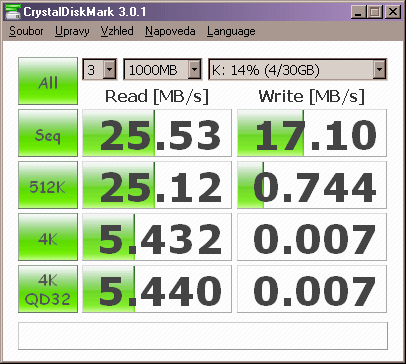The width and height of the screenshot is (406, 364).
Task: Select the 4K write value 0.007
Action: click(312, 237)
